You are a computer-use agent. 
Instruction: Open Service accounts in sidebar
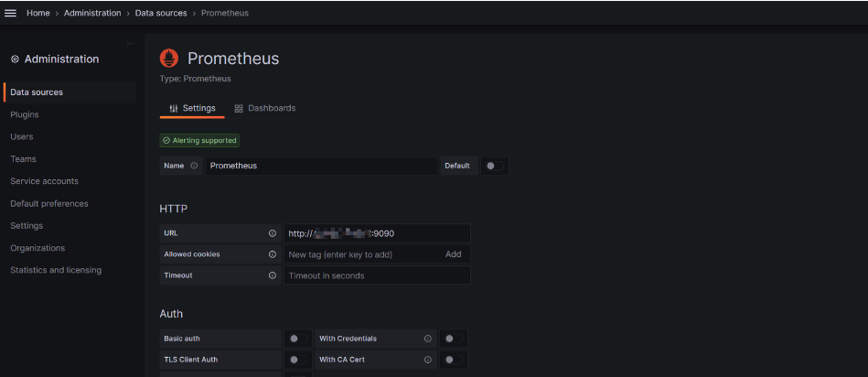(x=44, y=181)
